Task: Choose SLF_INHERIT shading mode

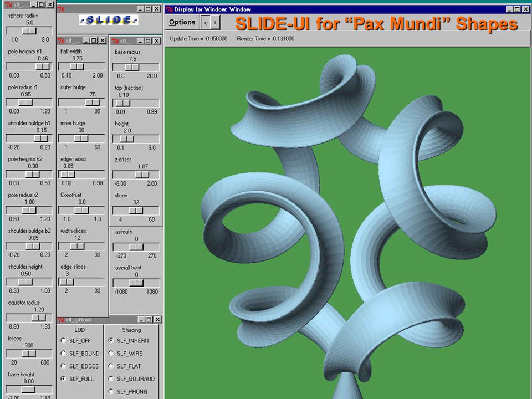Action: click(x=111, y=341)
